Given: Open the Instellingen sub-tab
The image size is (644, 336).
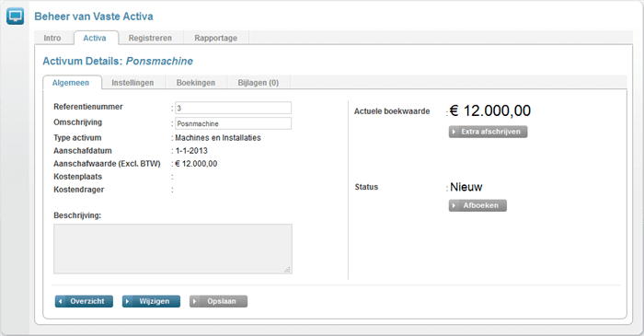Looking at the screenshot, I should 132,83.
